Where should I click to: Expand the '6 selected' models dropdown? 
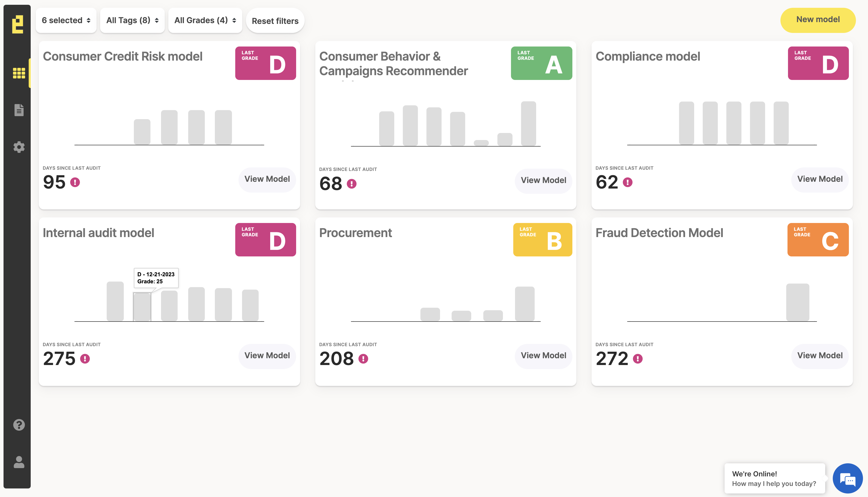66,20
